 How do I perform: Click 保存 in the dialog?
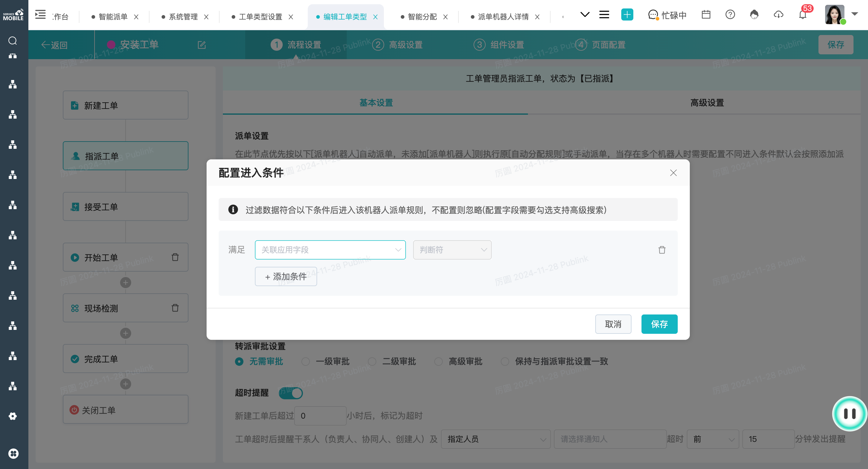(x=659, y=324)
